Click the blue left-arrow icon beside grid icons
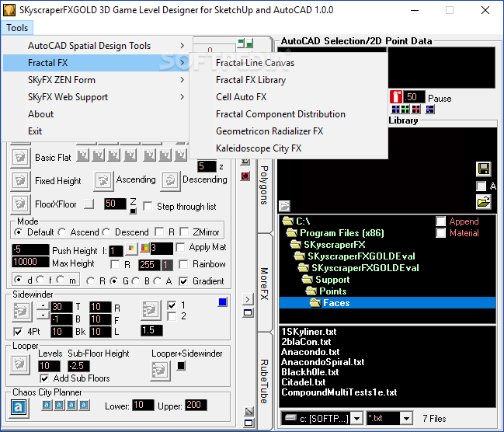Screen dimensions: 504x432 coord(429,110)
